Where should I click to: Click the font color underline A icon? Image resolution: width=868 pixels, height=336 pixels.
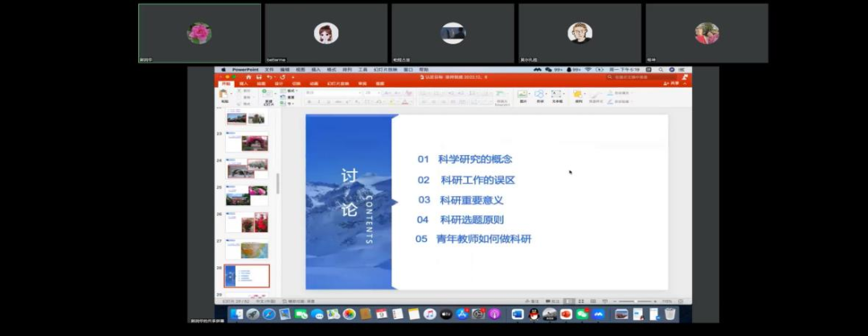(x=405, y=102)
